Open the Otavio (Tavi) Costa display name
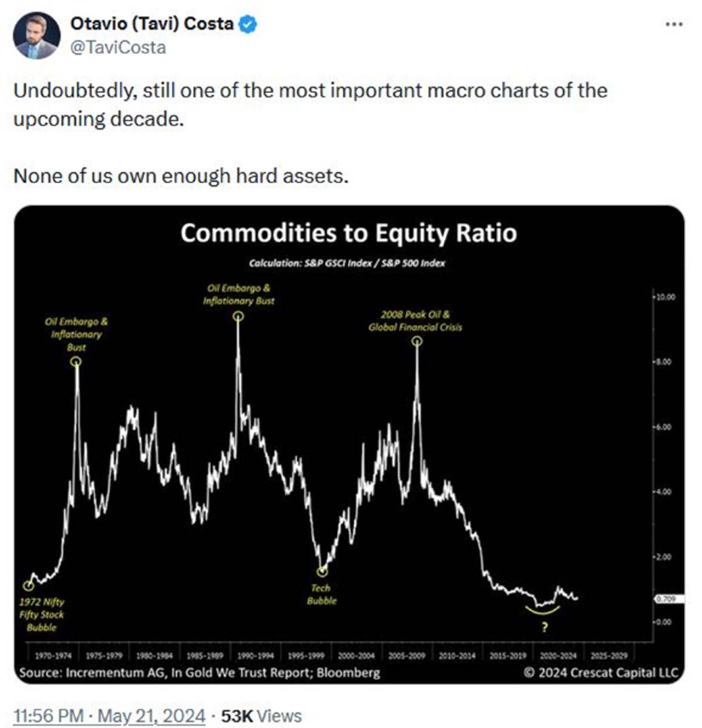 tap(152, 24)
